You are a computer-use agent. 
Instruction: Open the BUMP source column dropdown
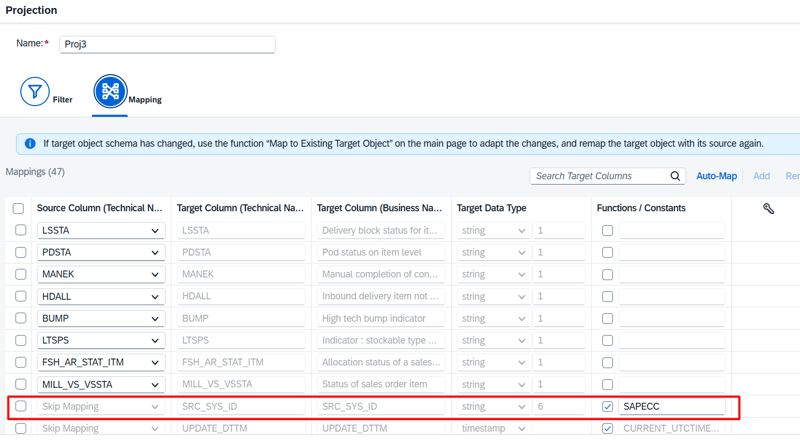click(x=155, y=318)
